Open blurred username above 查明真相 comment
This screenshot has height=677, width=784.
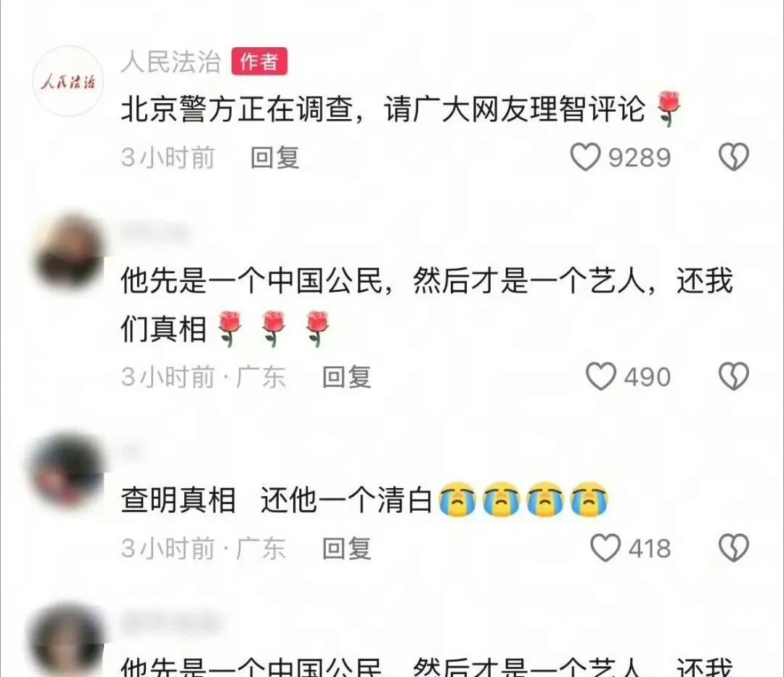(130, 451)
